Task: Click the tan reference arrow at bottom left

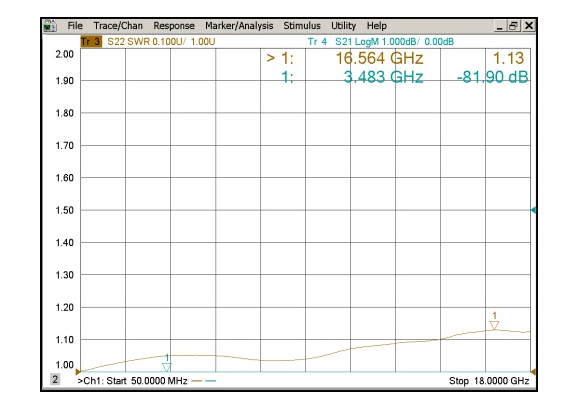Action: coord(78,372)
